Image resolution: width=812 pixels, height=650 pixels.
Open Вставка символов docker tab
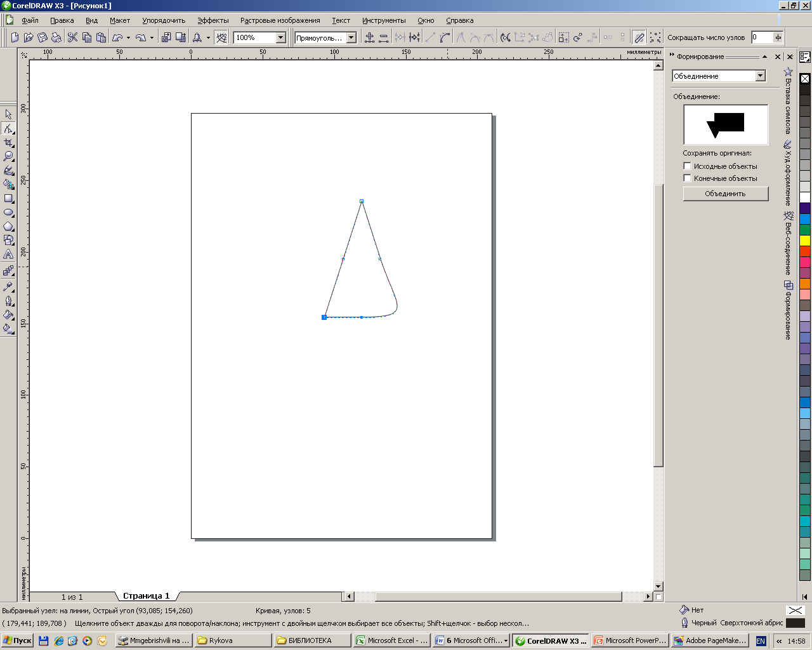coord(788,100)
